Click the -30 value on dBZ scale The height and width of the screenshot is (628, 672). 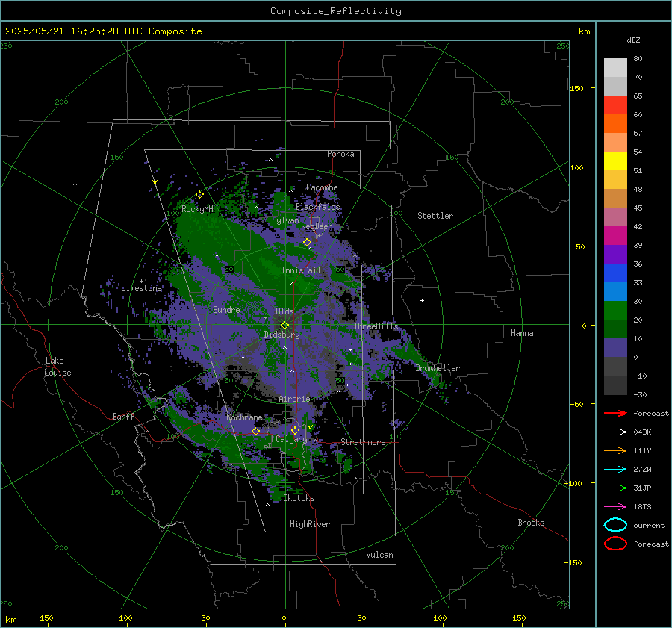click(x=641, y=394)
